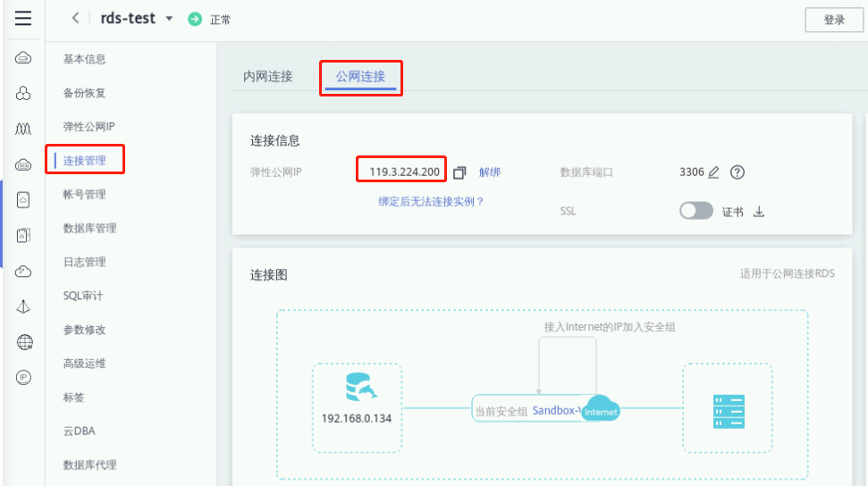
Task: Open 高级运维 in the side menu
Action: pos(84,363)
